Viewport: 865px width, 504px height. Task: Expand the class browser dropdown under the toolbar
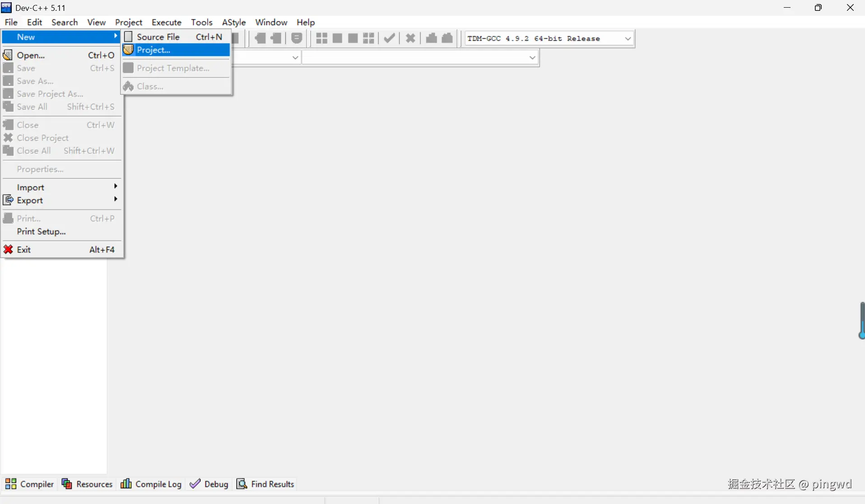pyautogui.click(x=295, y=57)
